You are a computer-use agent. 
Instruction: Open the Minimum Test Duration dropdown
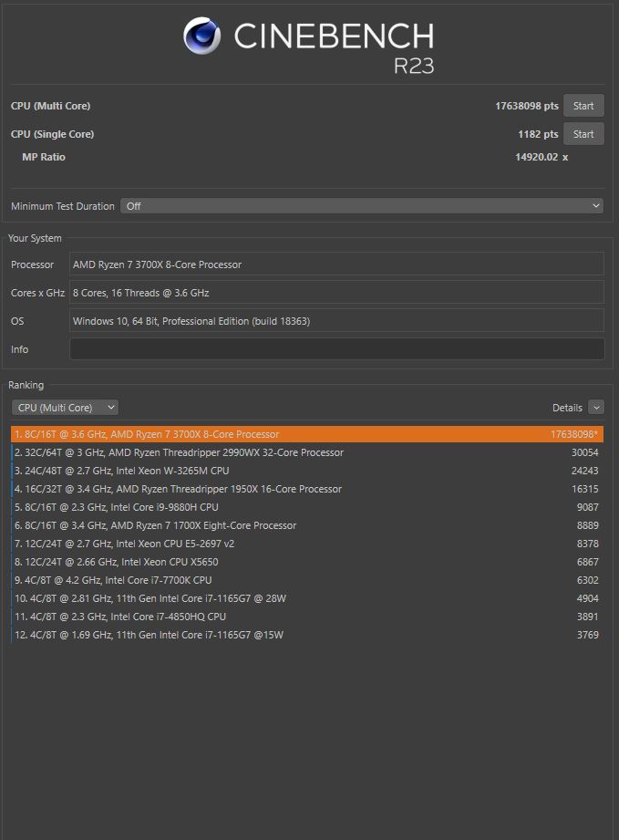point(362,206)
